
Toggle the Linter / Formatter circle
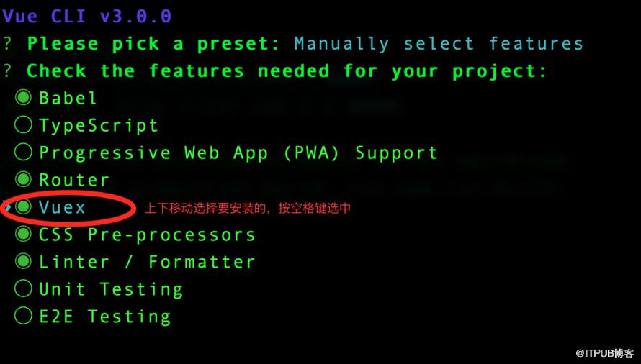click(23, 261)
